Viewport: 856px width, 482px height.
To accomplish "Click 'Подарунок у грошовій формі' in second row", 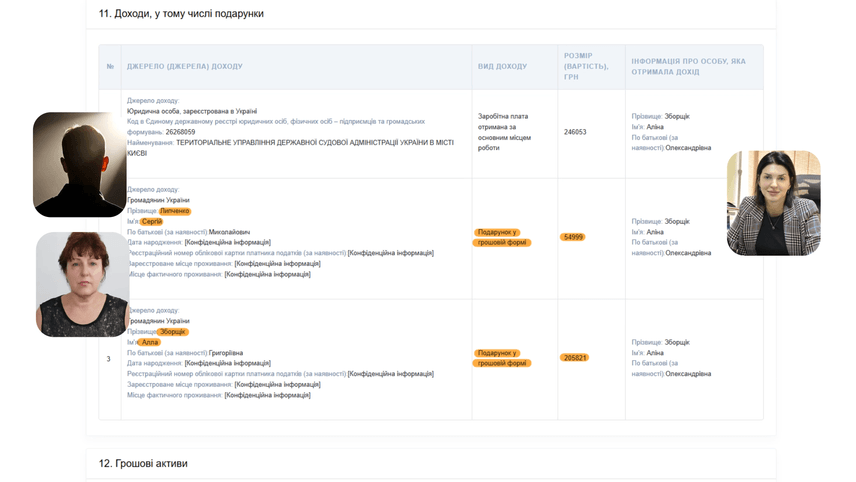I will (x=502, y=237).
